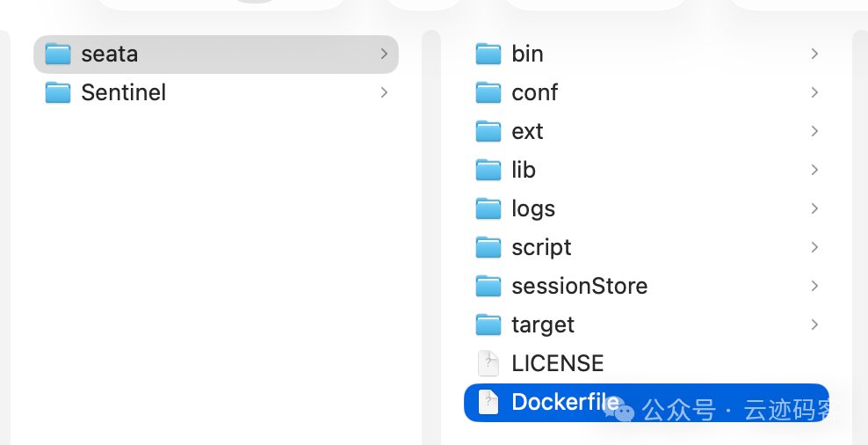Viewport: 868px width, 445px height.
Task: Click the conf folder label
Action: pyautogui.click(x=534, y=92)
